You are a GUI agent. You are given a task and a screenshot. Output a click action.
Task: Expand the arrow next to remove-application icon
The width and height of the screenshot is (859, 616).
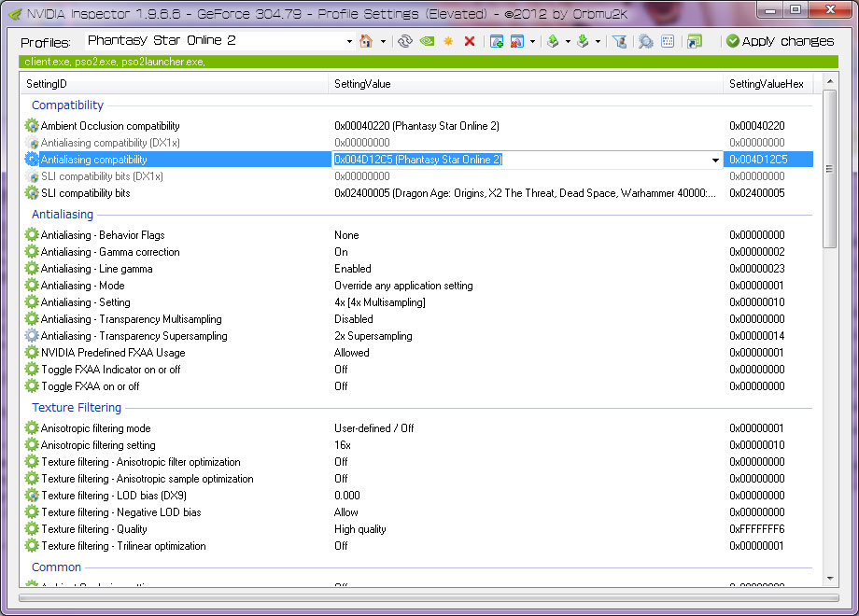tap(532, 42)
